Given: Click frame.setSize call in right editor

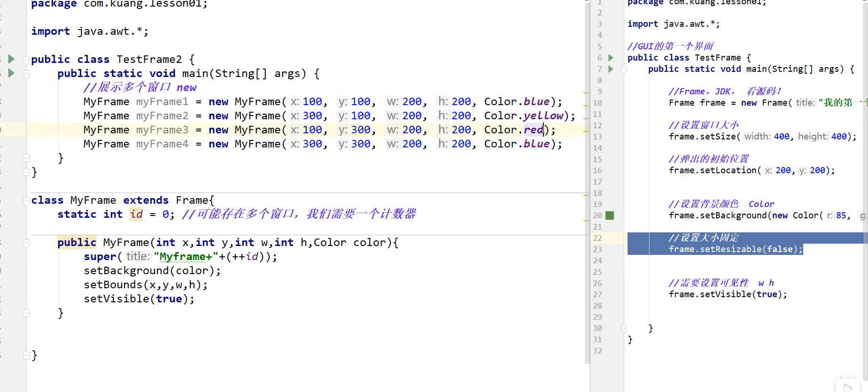Looking at the screenshot, I should click(x=762, y=137).
